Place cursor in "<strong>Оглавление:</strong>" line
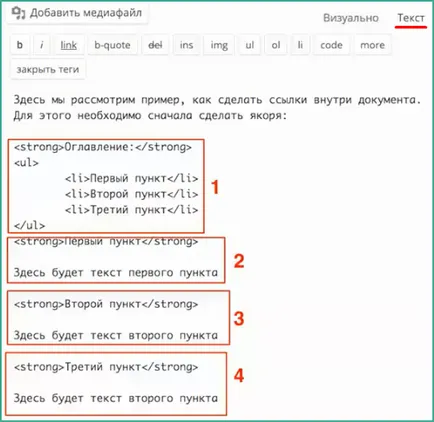 point(103,147)
